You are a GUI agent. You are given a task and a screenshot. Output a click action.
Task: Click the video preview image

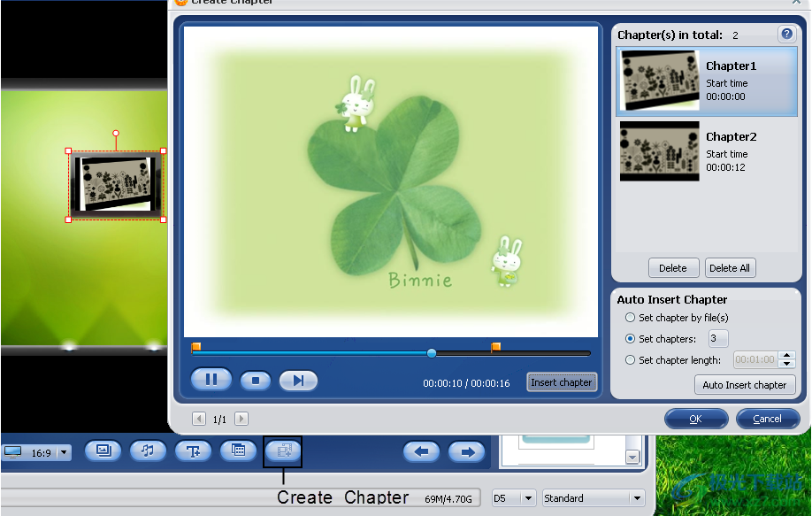[391, 181]
